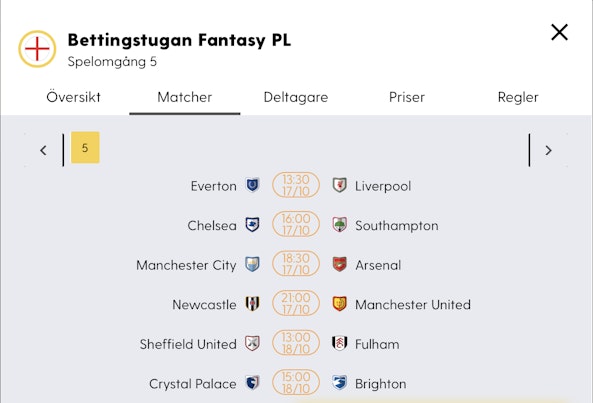Click the Southampton crest icon
This screenshot has width=593, height=403.
point(339,225)
